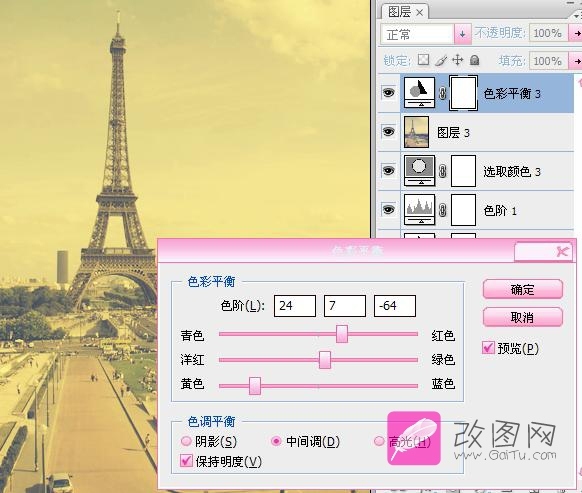Click the 选取颜色 3 layer name
The width and height of the screenshot is (582, 493).
point(512,172)
